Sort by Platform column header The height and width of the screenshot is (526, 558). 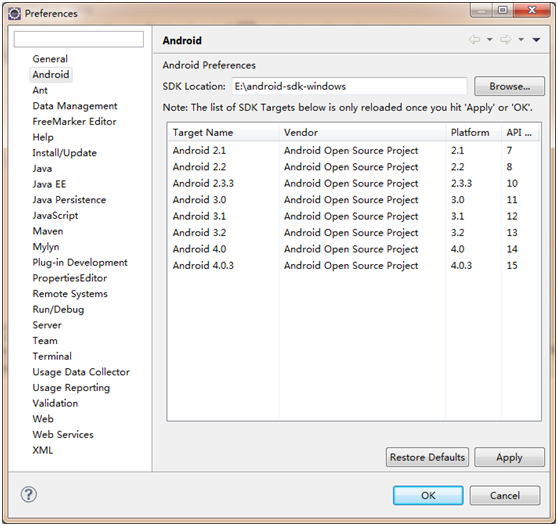pos(474,132)
